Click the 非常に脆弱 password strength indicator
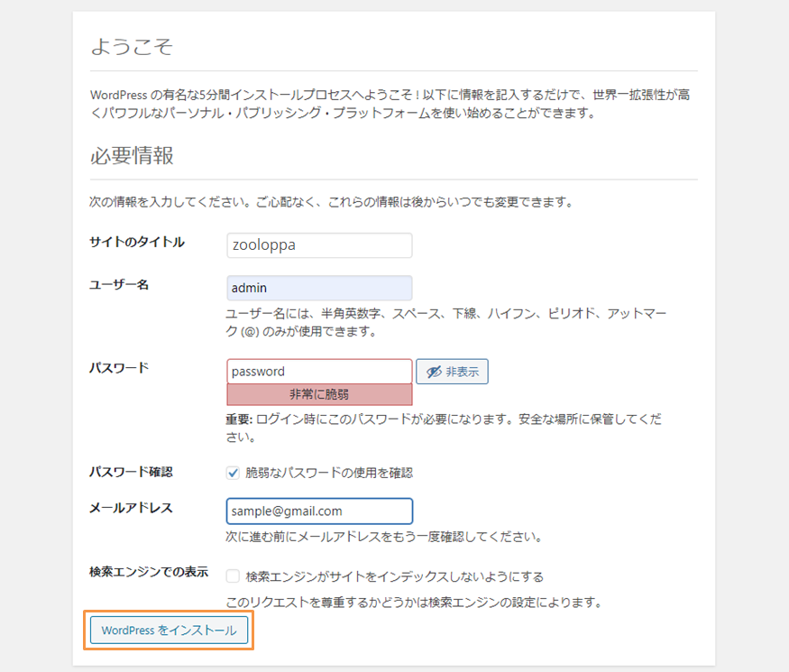 319,395
